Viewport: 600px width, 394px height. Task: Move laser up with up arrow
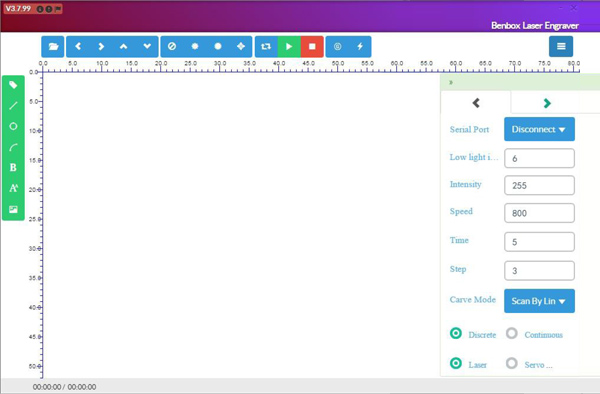coord(124,47)
